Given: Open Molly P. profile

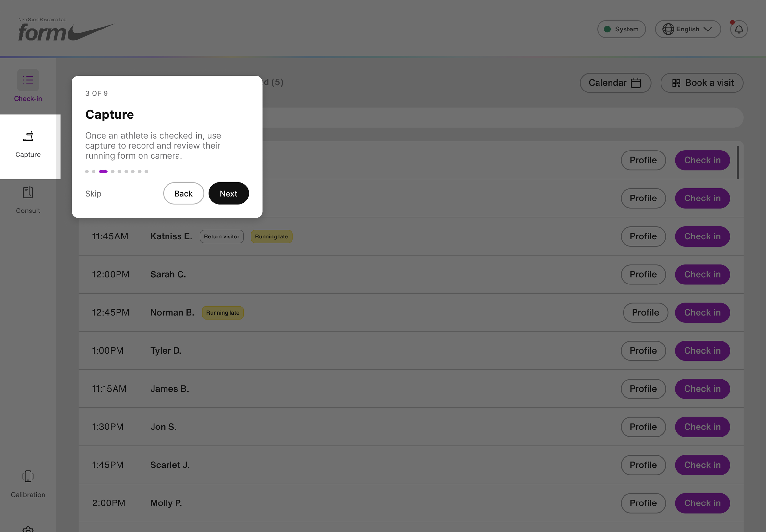Looking at the screenshot, I should pos(643,503).
